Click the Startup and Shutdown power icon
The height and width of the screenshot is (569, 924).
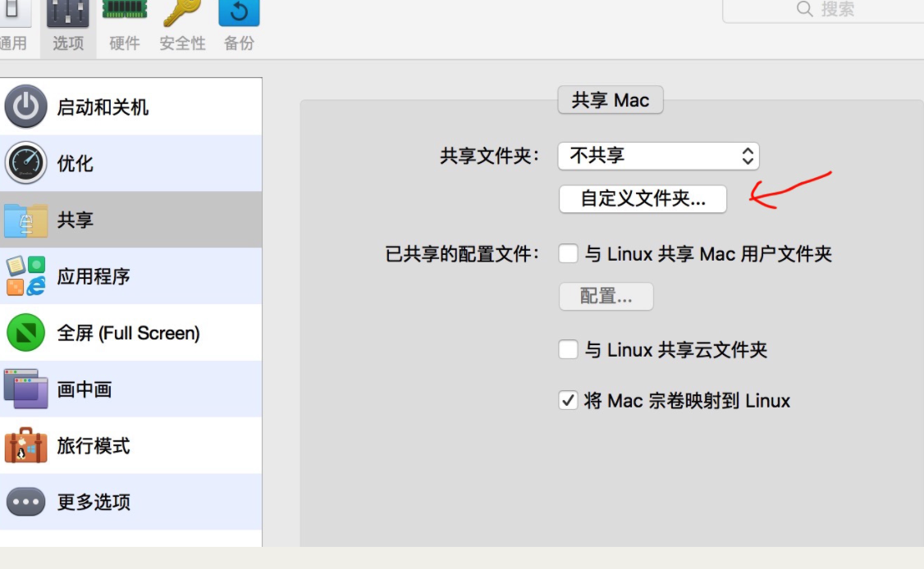25,107
